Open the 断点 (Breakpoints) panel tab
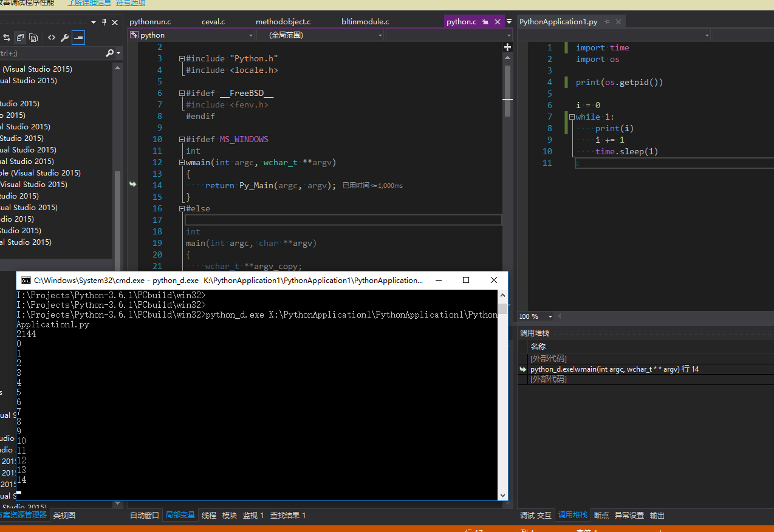Image resolution: width=774 pixels, height=532 pixels. (601, 515)
